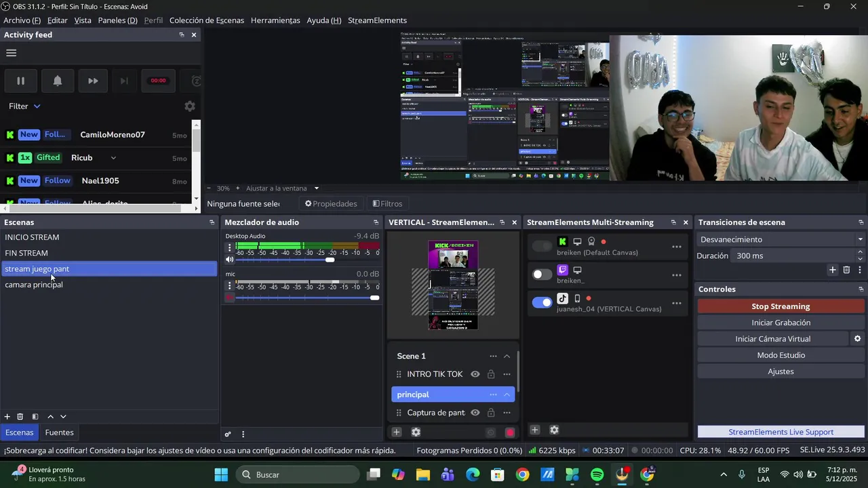Lock the Captura de pant source
This screenshot has height=488, width=868.
491,413
